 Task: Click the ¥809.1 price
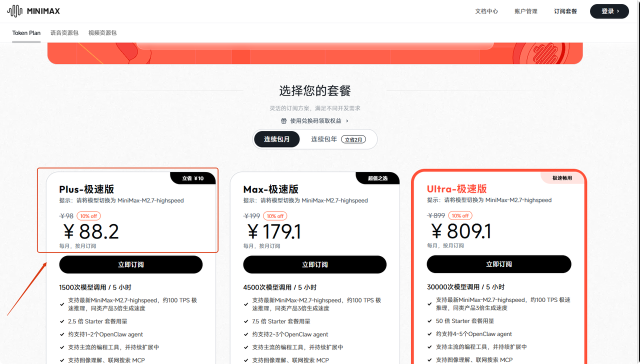[460, 231]
